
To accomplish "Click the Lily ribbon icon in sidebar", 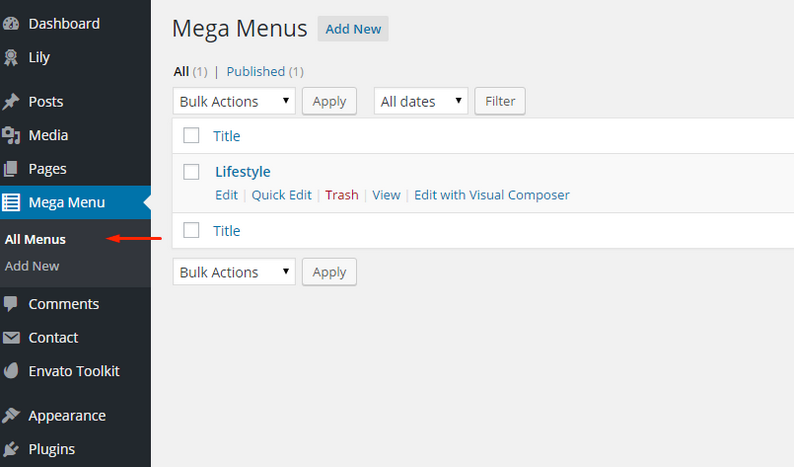I will pyautogui.click(x=11, y=57).
